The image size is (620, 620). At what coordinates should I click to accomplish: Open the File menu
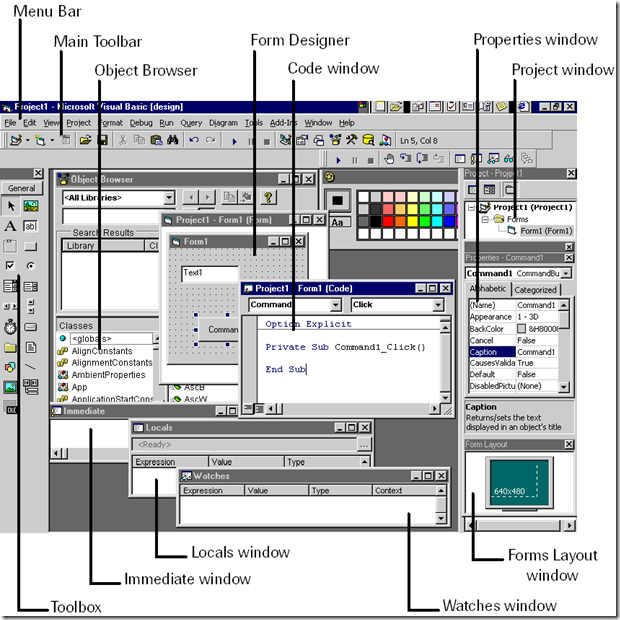click(10, 123)
